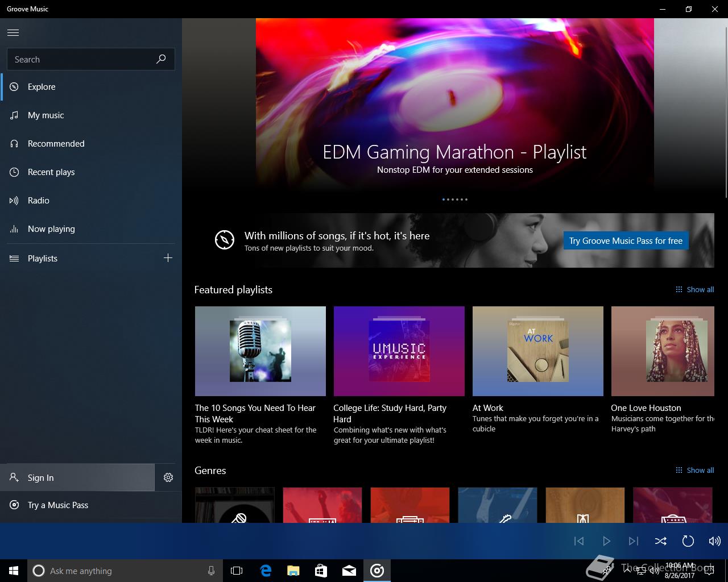This screenshot has width=728, height=582.
Task: Click the carousel page indicator dots
Action: pyautogui.click(x=455, y=199)
